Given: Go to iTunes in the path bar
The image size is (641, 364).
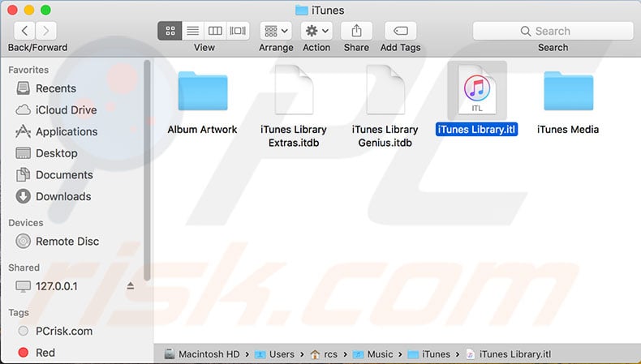Looking at the screenshot, I should click(429, 354).
